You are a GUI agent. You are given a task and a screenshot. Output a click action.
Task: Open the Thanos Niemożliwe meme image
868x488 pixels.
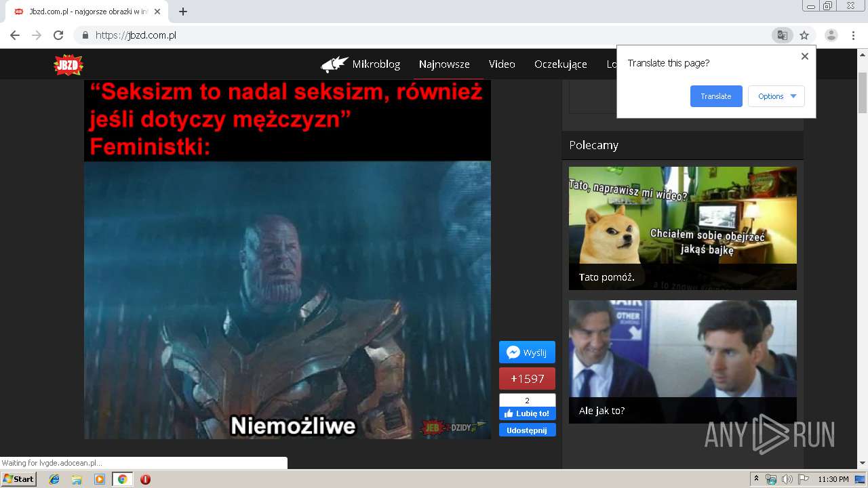coord(288,260)
